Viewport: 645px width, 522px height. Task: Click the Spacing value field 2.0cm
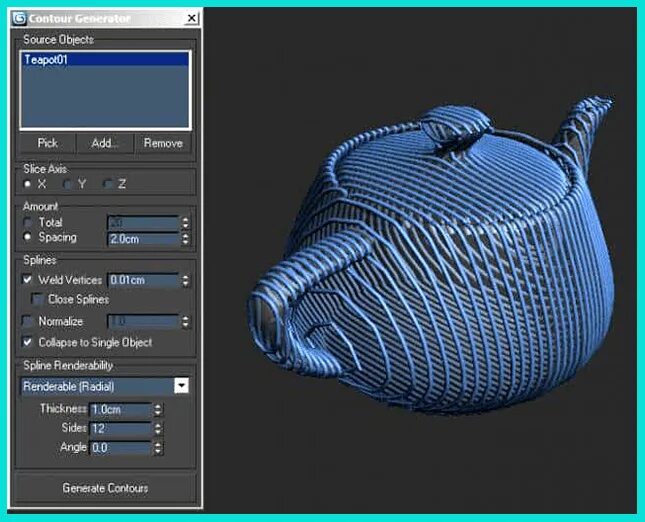point(143,239)
